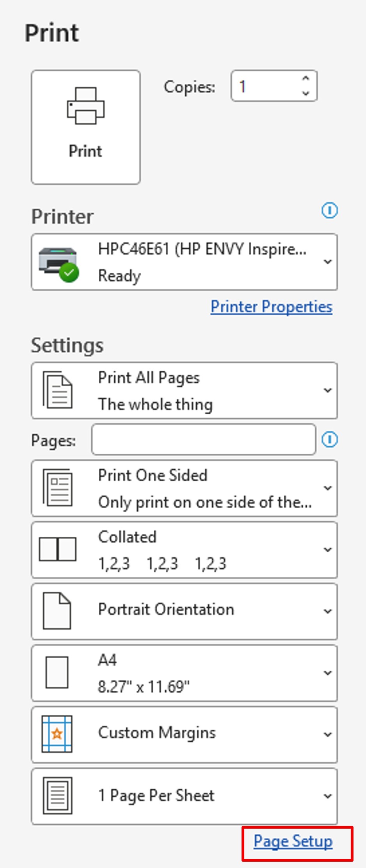
Task: Open the Printer Properties link
Action: [272, 307]
